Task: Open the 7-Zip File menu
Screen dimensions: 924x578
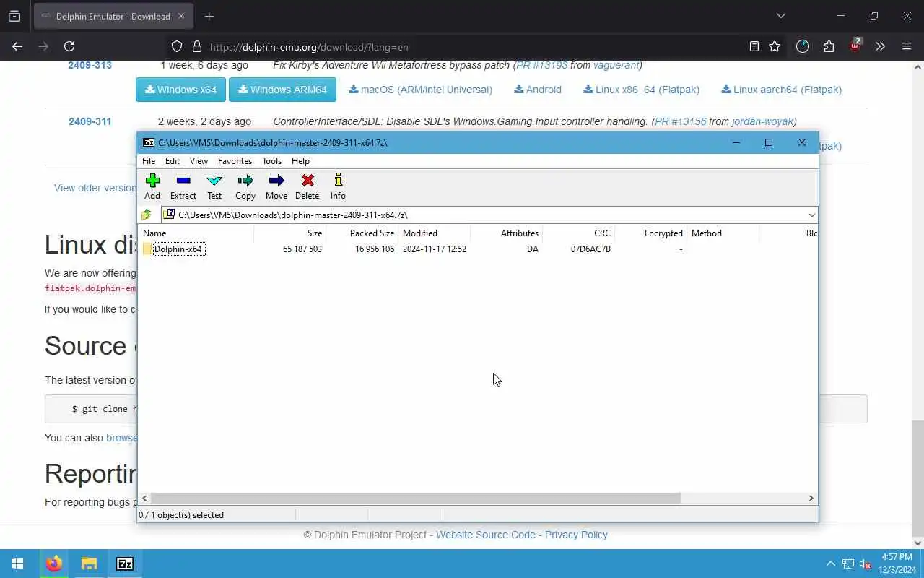Action: tap(149, 161)
